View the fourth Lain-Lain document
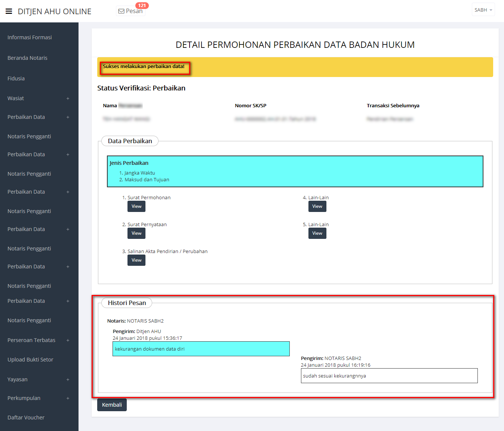504x431 pixels. (x=317, y=206)
